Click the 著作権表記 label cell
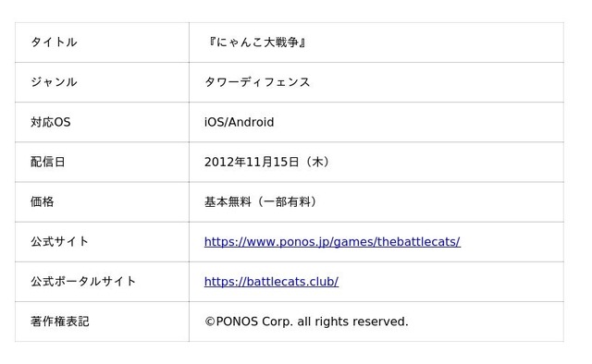 102,322
